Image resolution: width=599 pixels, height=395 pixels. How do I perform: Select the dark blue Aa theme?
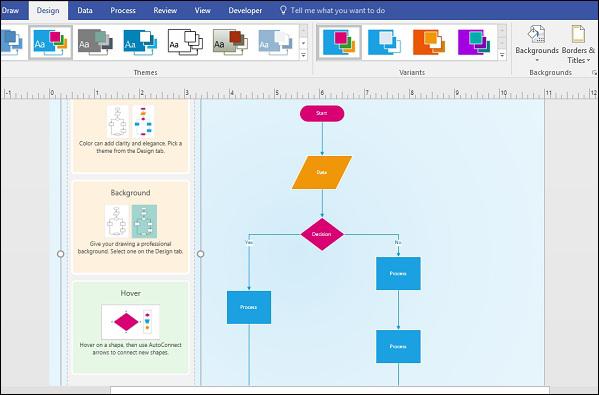140,42
